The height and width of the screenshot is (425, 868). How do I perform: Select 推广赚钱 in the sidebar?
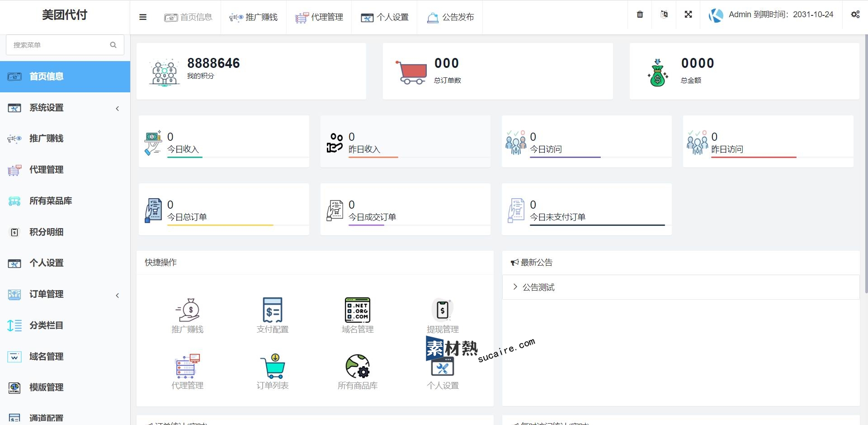[x=65, y=138]
